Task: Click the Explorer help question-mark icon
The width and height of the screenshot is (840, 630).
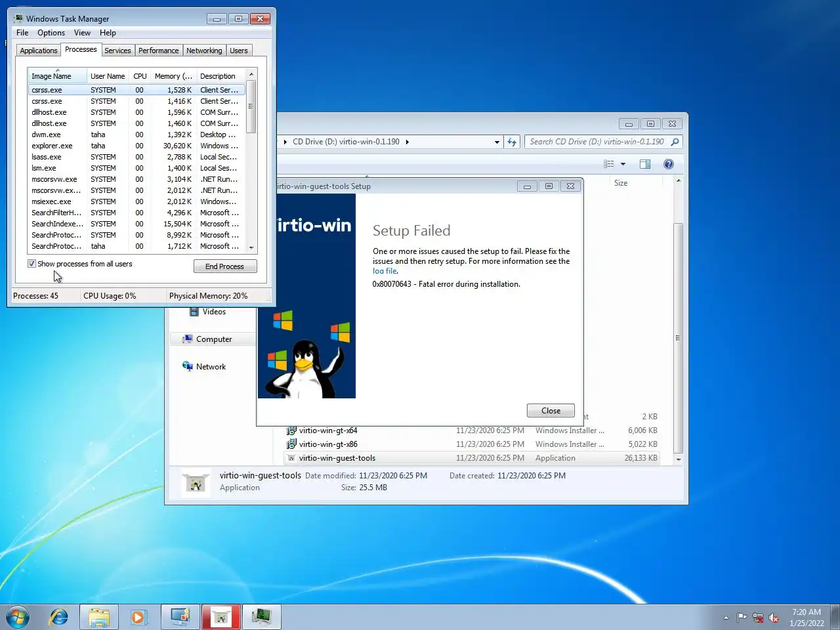Action: [x=669, y=164]
